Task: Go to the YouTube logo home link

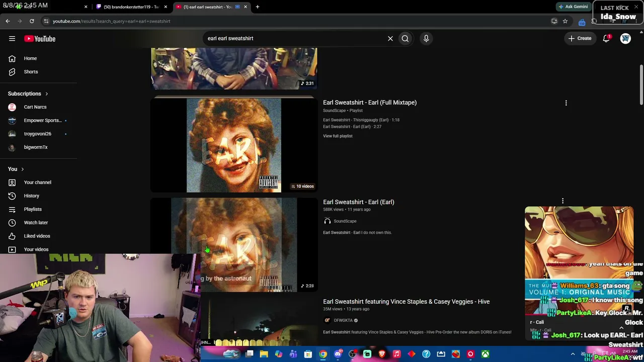Action: (x=40, y=39)
